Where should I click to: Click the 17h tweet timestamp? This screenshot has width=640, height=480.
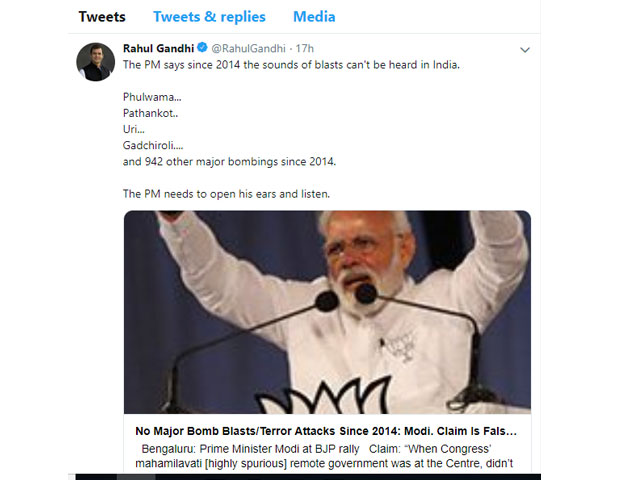pyautogui.click(x=305, y=47)
